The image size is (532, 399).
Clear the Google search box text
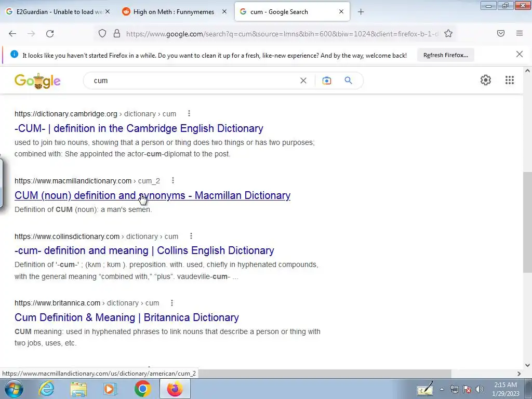click(303, 81)
